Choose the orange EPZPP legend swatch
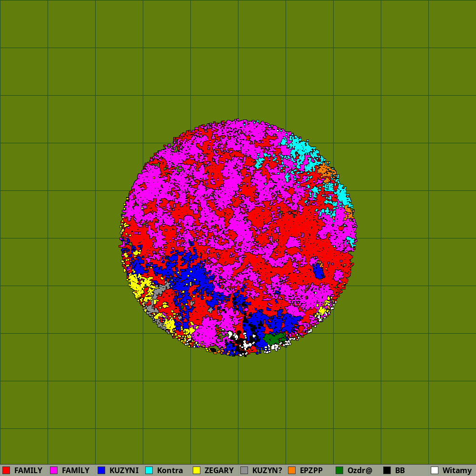This screenshot has height=476, width=476. [292, 470]
